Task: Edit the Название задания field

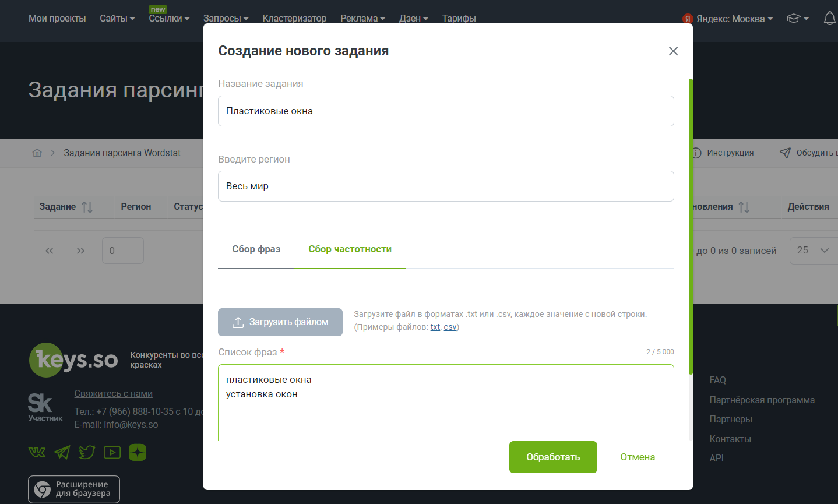Action: [446, 111]
